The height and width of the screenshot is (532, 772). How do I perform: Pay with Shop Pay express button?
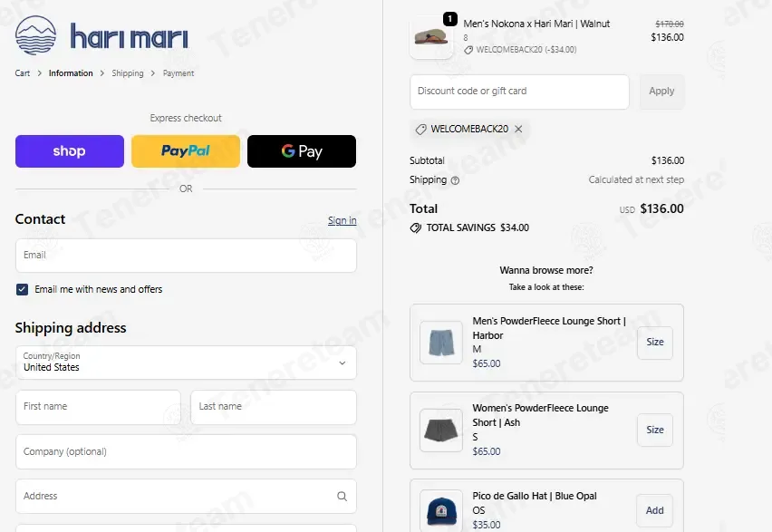[70, 151]
